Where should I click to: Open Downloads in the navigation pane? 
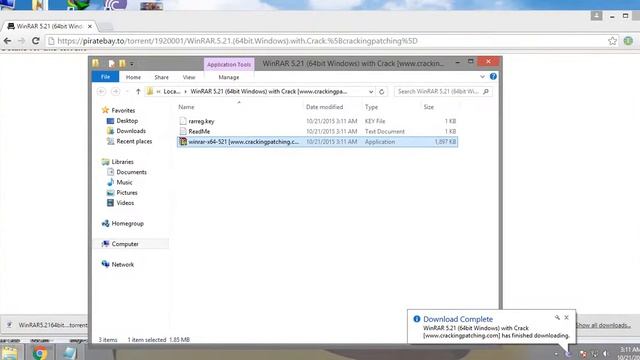tap(131, 131)
